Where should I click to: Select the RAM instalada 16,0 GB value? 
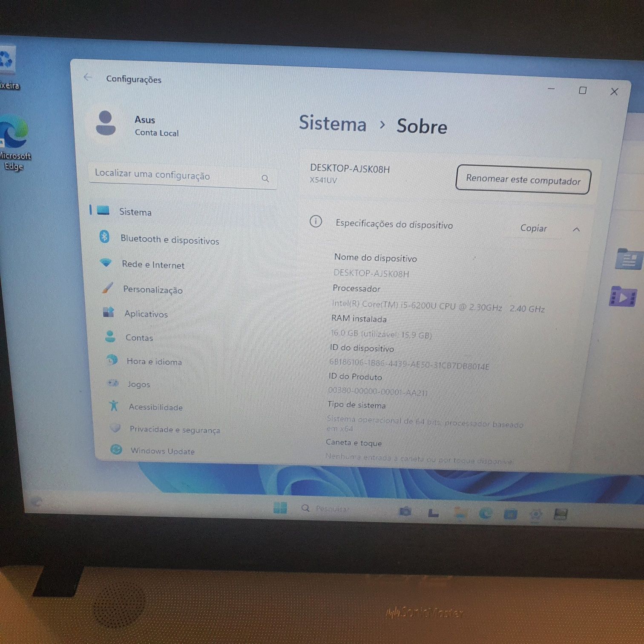[381, 334]
